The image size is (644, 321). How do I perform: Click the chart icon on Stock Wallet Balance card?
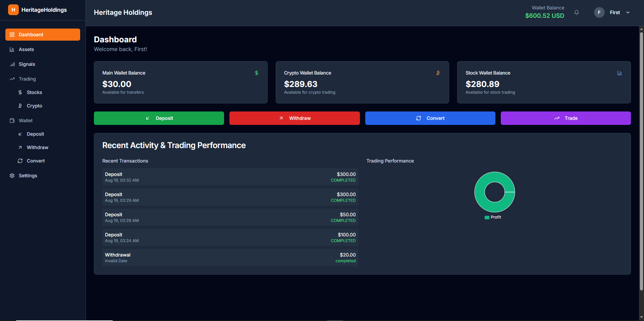coord(620,73)
